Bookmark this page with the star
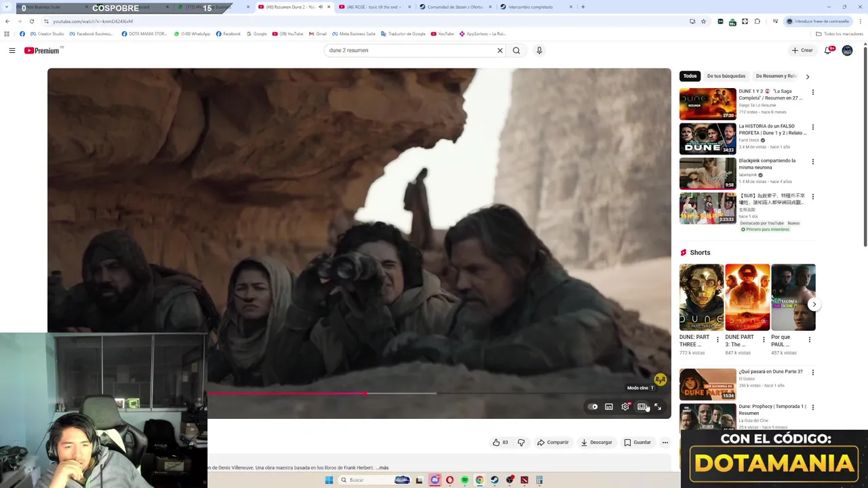868x488 pixels. [703, 21]
